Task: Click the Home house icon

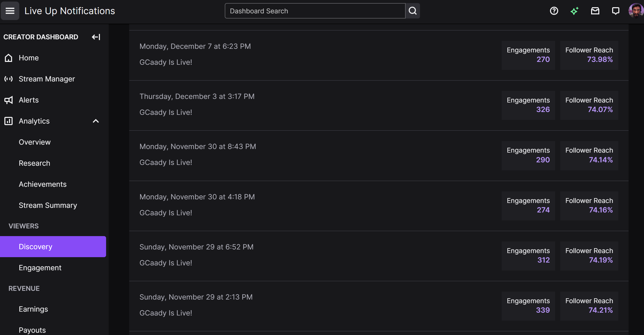Action: [8, 58]
